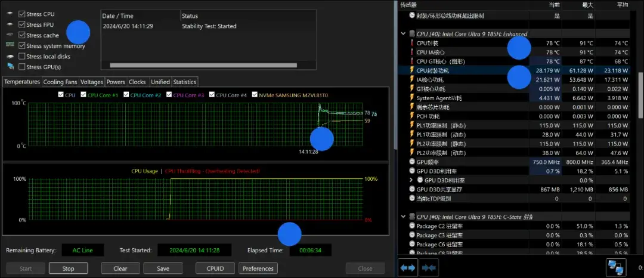Viewport: 644px width, 278px height.
Task: Select the Temperatures tab
Action: pyautogui.click(x=22, y=82)
